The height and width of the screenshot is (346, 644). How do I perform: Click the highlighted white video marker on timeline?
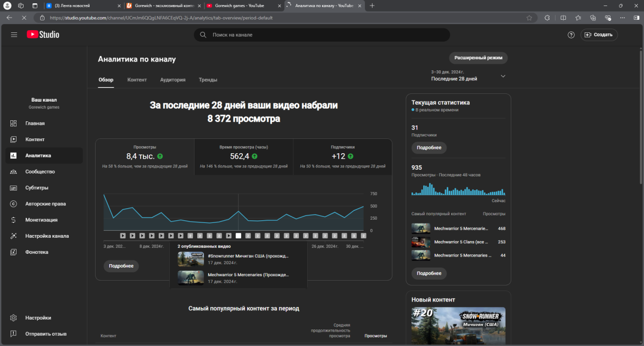point(238,236)
